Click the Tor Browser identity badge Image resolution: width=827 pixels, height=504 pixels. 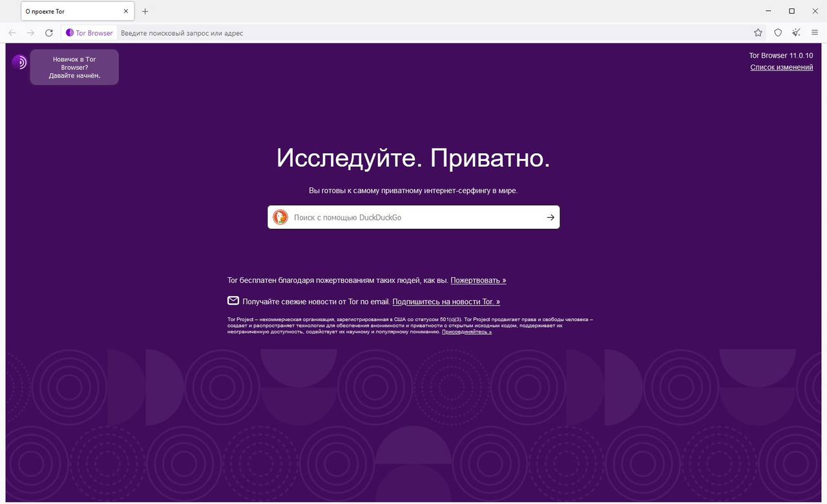(89, 33)
